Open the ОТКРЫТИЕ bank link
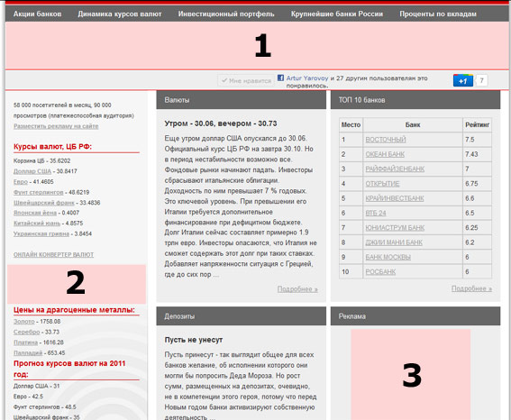511x420 pixels. tap(382, 184)
